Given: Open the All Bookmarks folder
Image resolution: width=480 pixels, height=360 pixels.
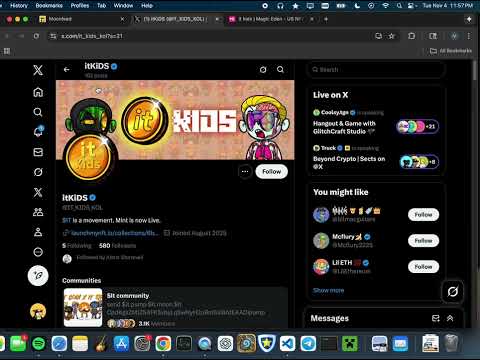Looking at the screenshot, I should tap(451, 51).
